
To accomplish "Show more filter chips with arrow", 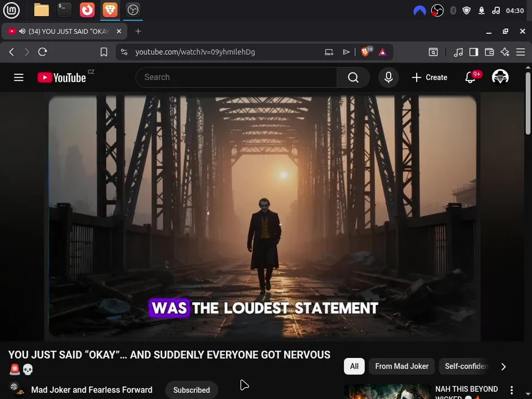I will (x=504, y=366).
